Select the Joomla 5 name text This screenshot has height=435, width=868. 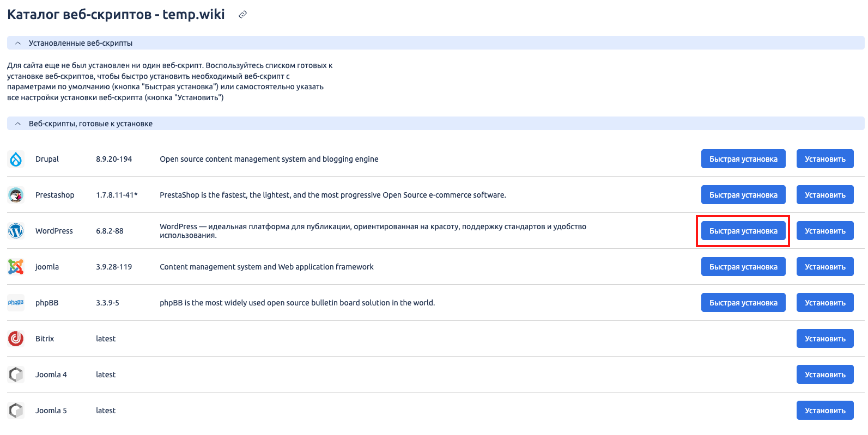[x=51, y=411]
